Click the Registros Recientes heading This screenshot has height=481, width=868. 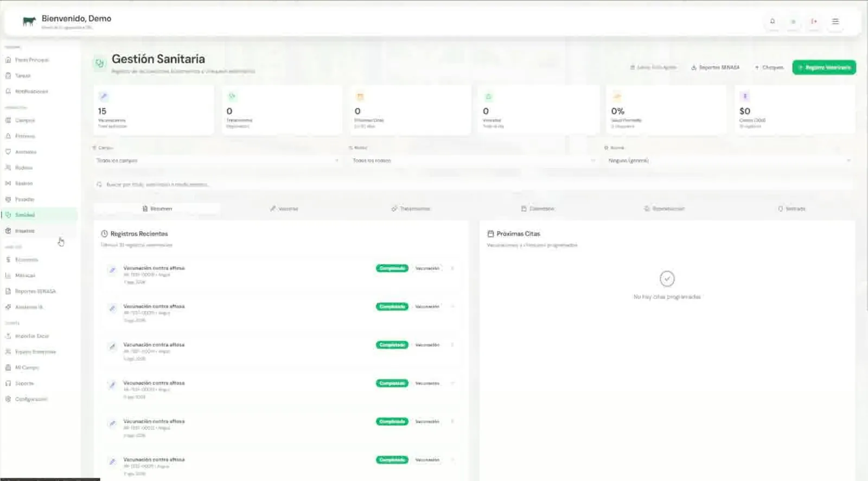coord(139,233)
